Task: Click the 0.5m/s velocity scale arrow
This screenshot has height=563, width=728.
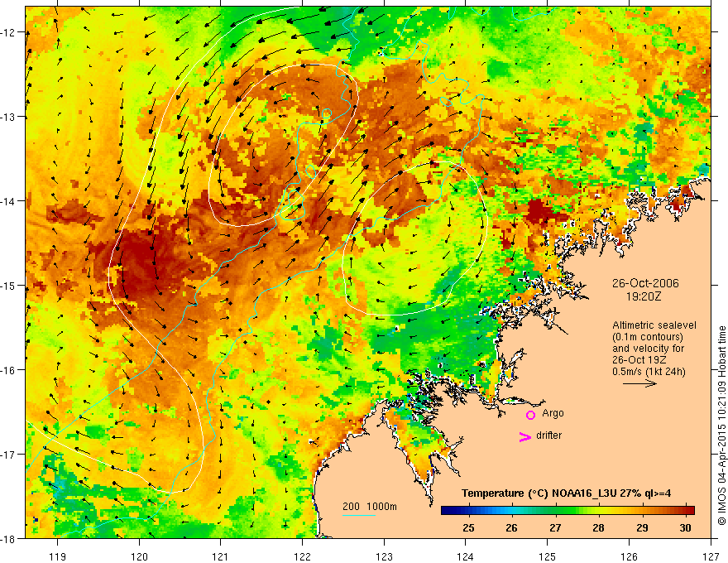Action: (639, 383)
